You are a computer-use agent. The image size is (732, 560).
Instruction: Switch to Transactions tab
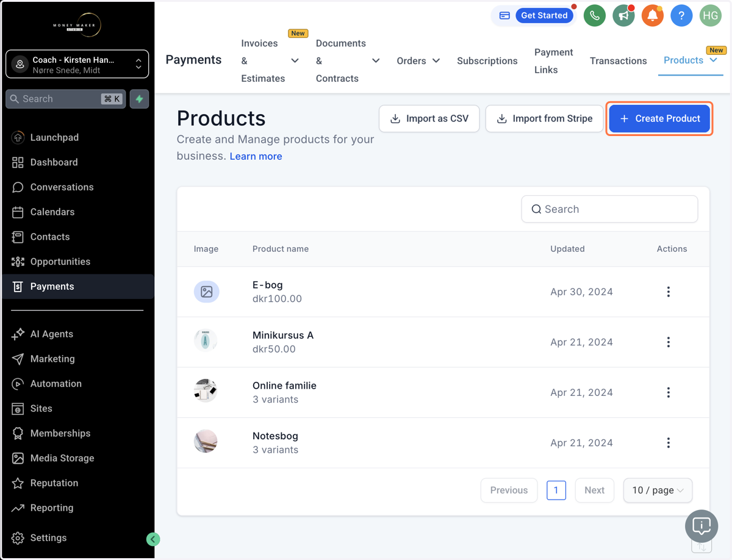coord(618,61)
